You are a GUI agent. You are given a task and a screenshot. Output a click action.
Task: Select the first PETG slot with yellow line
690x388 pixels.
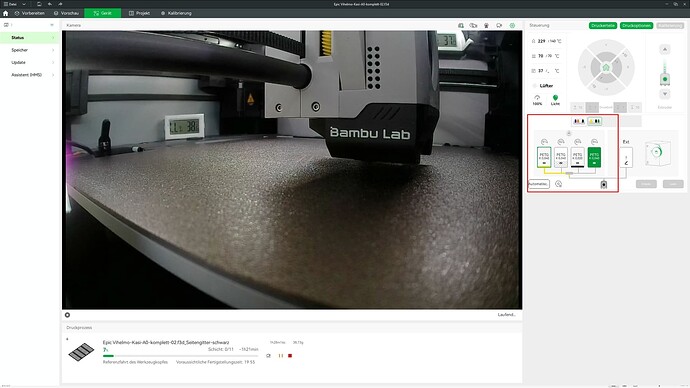[x=544, y=157]
